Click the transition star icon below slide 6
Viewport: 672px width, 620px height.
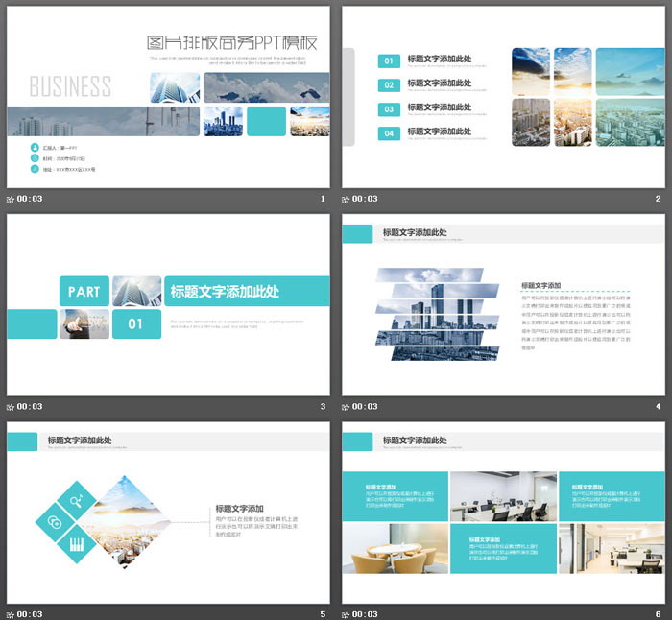click(347, 614)
